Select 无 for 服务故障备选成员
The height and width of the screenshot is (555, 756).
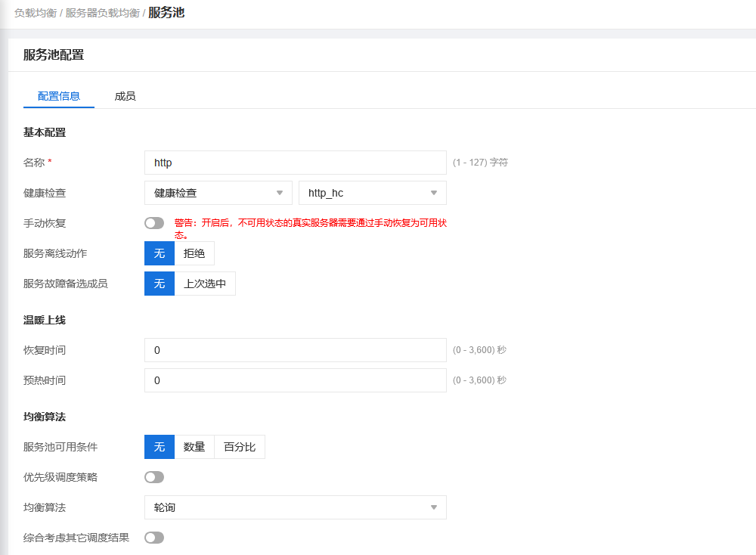tap(160, 284)
